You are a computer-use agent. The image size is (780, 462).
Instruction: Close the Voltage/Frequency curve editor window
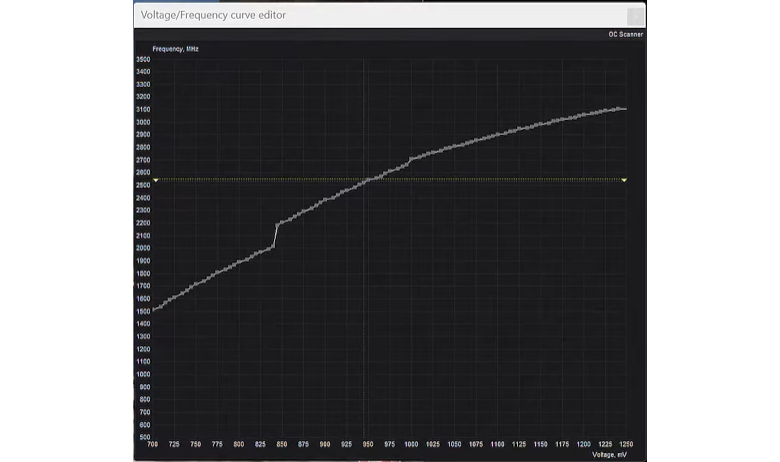[635, 16]
